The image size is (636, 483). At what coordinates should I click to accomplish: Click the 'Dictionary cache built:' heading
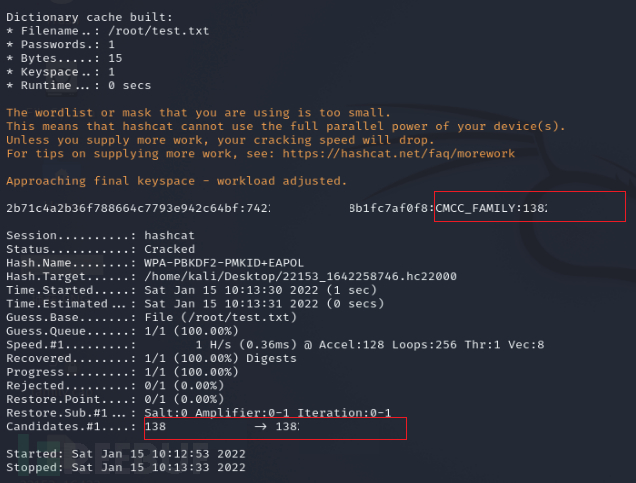[x=89, y=17]
